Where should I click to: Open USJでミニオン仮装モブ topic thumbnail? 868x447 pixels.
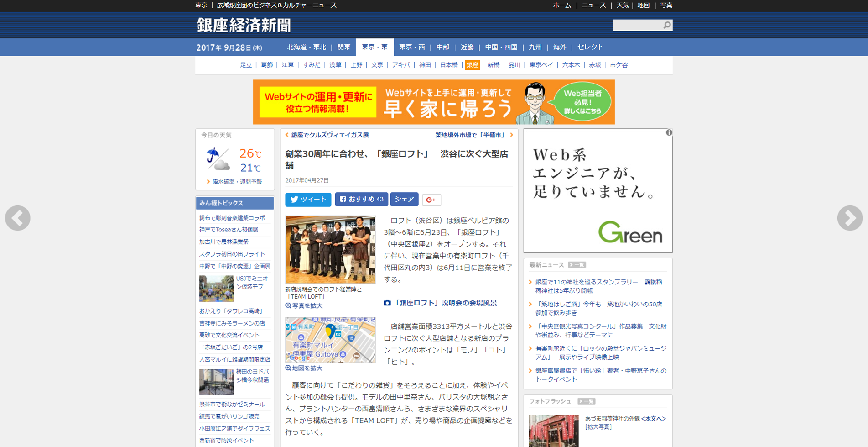click(216, 289)
